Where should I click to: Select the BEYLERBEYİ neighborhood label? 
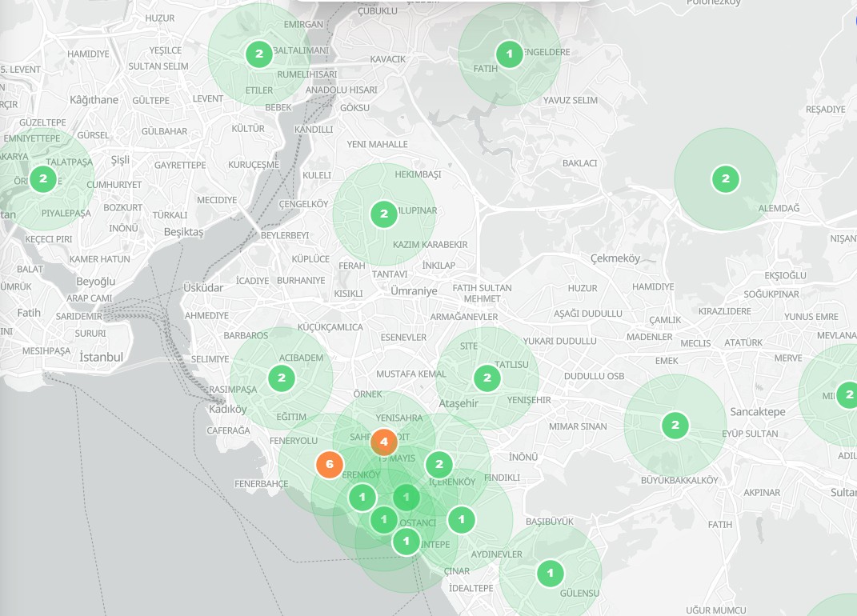tap(285, 235)
